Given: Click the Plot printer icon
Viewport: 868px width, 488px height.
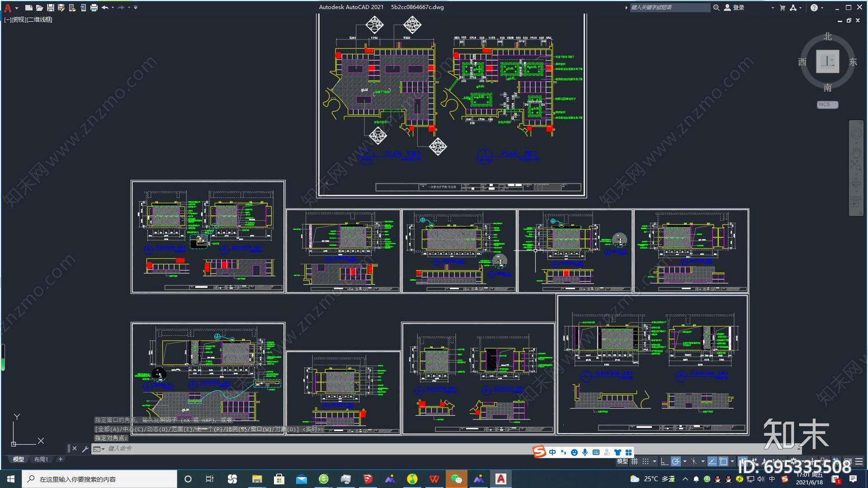Looking at the screenshot, I should tap(94, 8).
